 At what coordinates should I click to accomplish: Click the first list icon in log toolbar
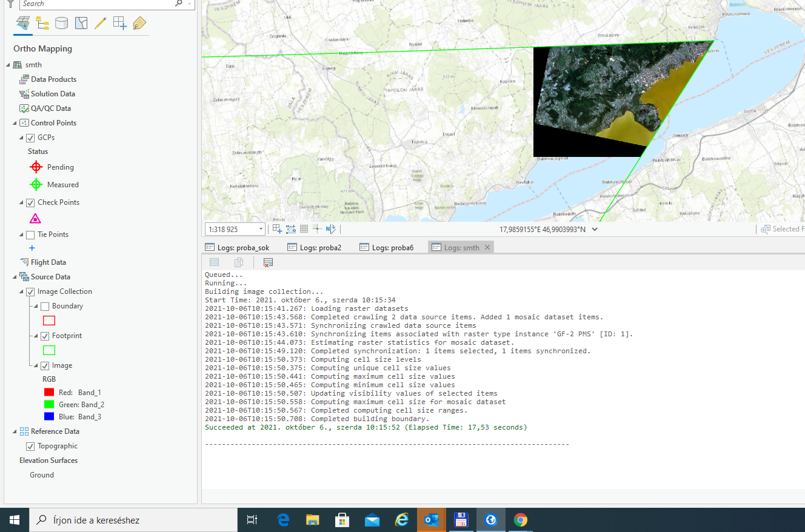tap(214, 262)
